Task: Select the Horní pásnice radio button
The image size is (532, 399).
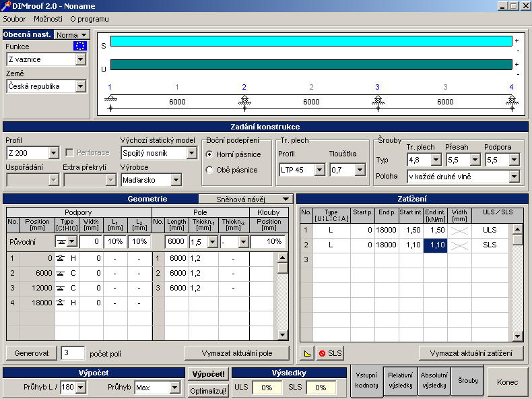Action: (x=209, y=154)
